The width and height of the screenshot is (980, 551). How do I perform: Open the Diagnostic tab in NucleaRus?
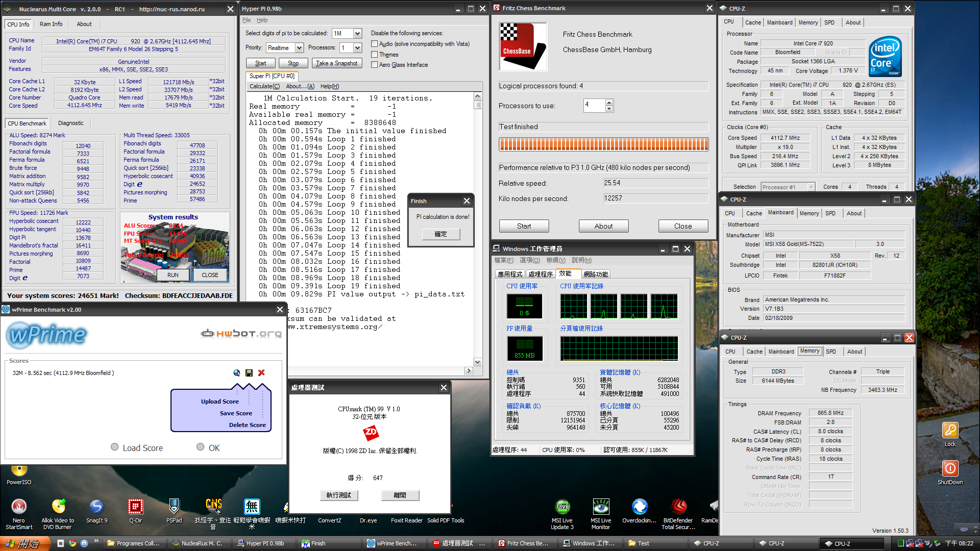pos(70,123)
